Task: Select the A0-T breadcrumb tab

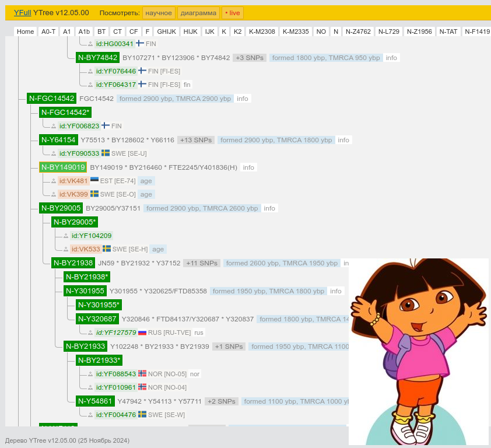Action: pyautogui.click(x=48, y=32)
